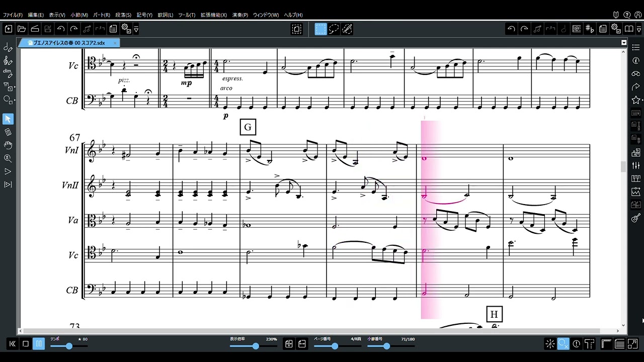Open the list panel in right sidebar

pos(636,47)
